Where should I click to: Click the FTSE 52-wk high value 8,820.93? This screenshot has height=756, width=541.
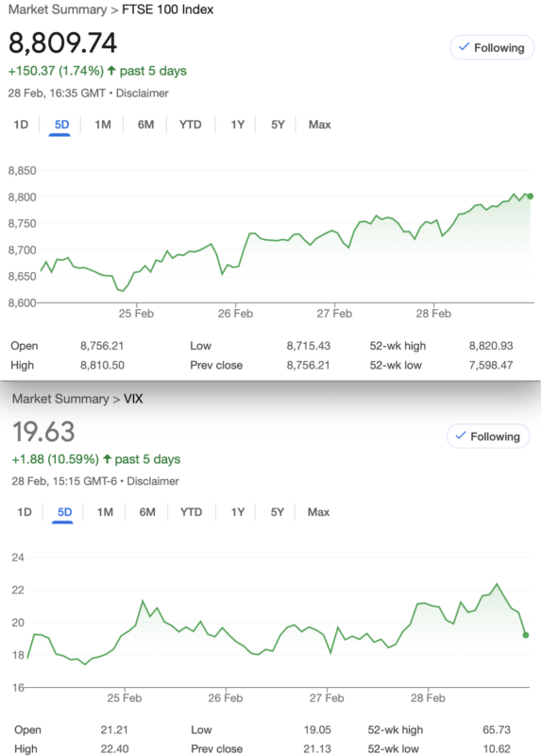(491, 346)
